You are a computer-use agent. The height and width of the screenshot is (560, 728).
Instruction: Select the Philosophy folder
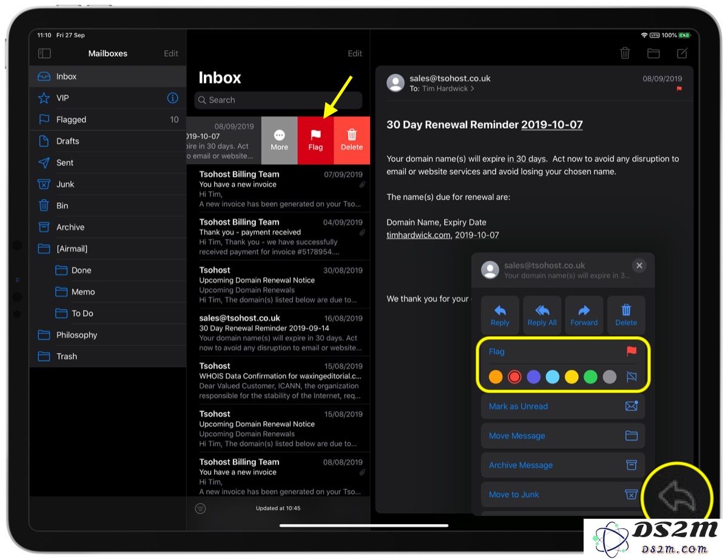tap(108, 335)
